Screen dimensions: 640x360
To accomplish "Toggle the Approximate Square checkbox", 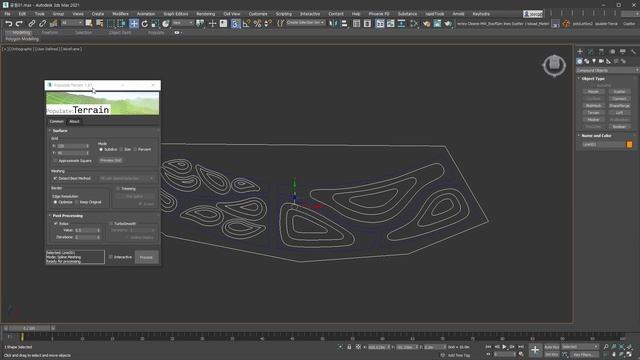I will (56, 161).
